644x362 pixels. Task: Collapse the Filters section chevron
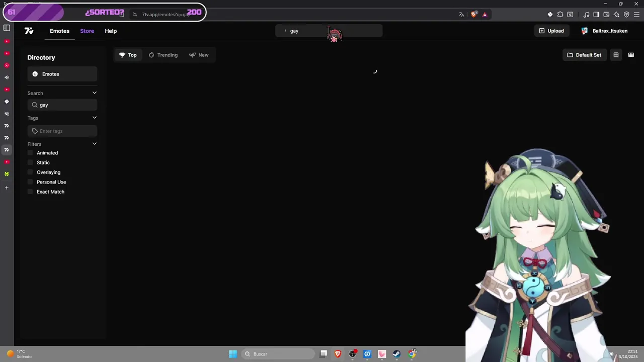[94, 144]
